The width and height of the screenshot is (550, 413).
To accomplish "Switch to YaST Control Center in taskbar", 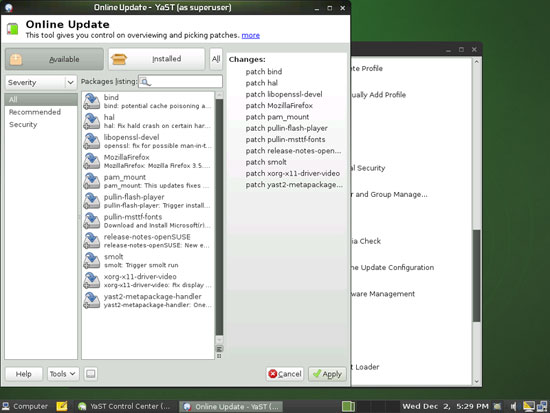I will [125, 406].
